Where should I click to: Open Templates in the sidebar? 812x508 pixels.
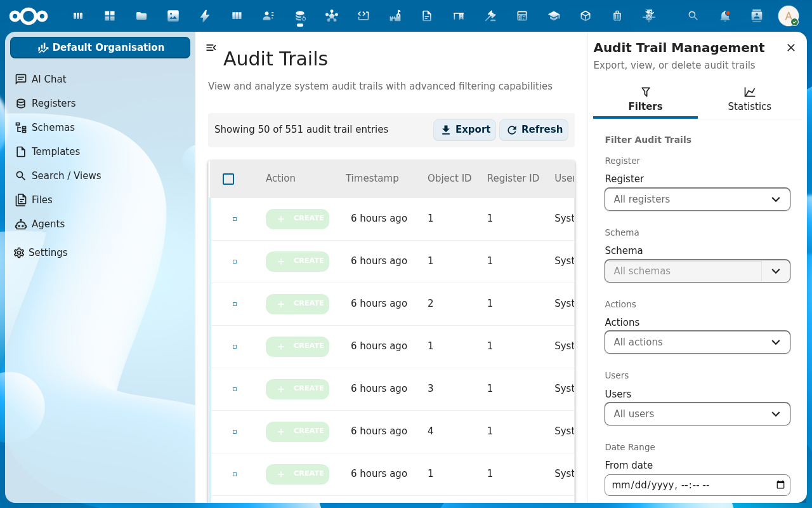coord(101,152)
